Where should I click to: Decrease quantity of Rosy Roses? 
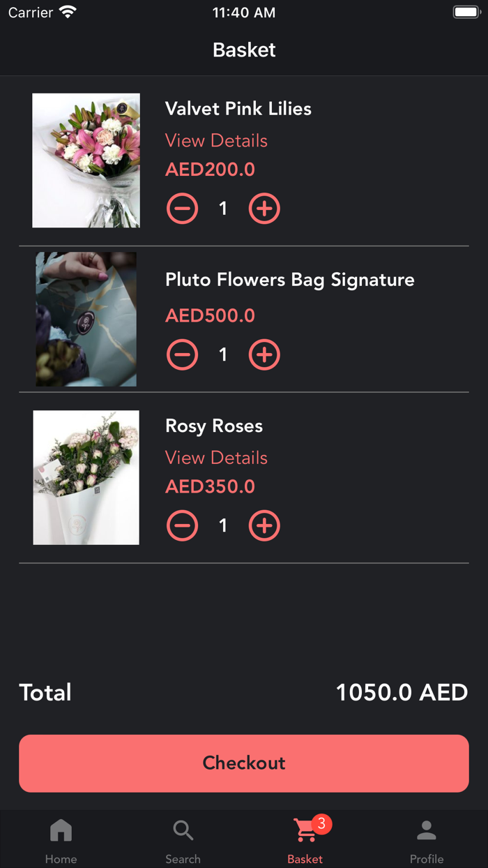(182, 525)
